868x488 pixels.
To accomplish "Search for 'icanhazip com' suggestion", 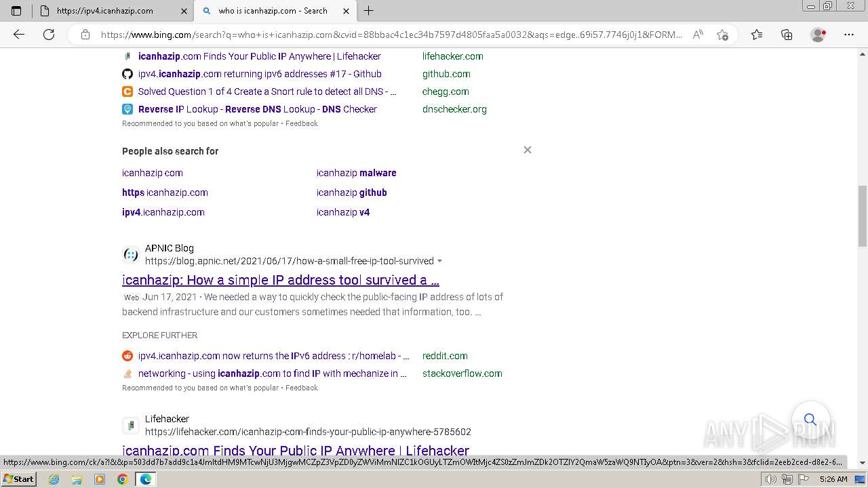I will (153, 173).
